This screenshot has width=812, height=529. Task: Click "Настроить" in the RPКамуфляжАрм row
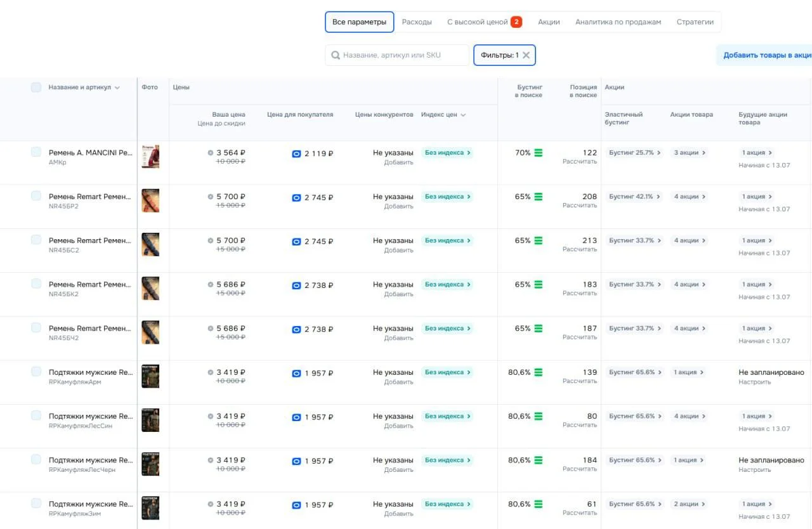755,382
